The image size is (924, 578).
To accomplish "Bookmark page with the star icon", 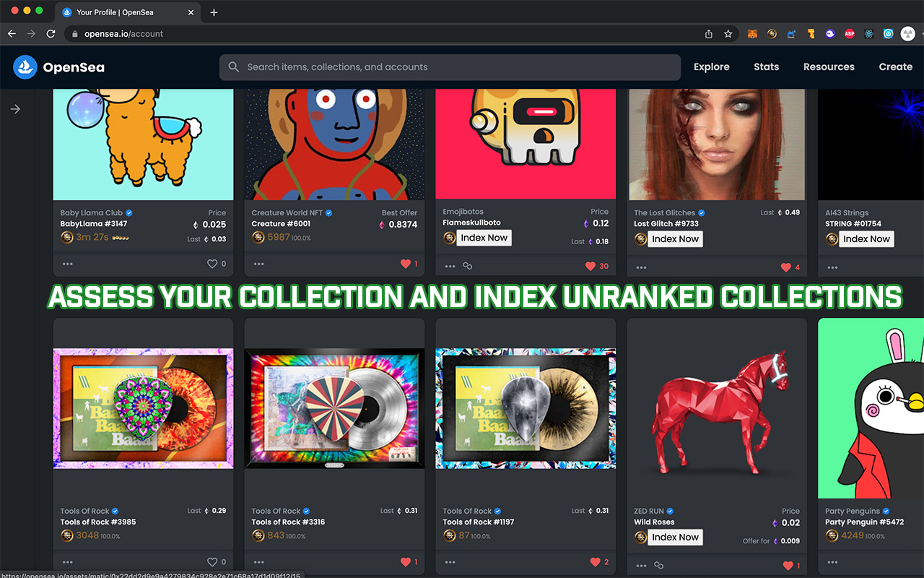I will (728, 34).
